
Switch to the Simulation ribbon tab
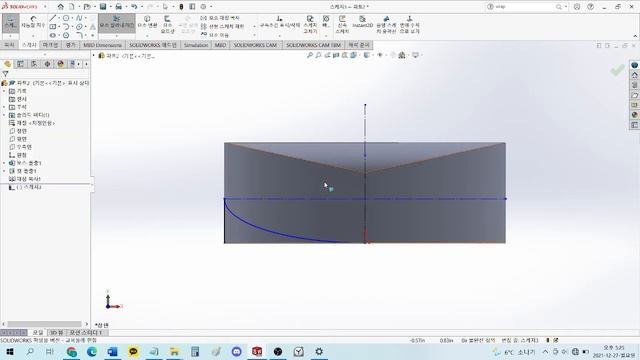(x=196, y=45)
